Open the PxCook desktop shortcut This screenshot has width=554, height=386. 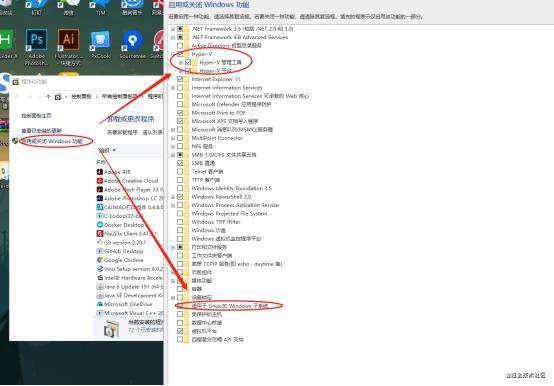[x=100, y=44]
